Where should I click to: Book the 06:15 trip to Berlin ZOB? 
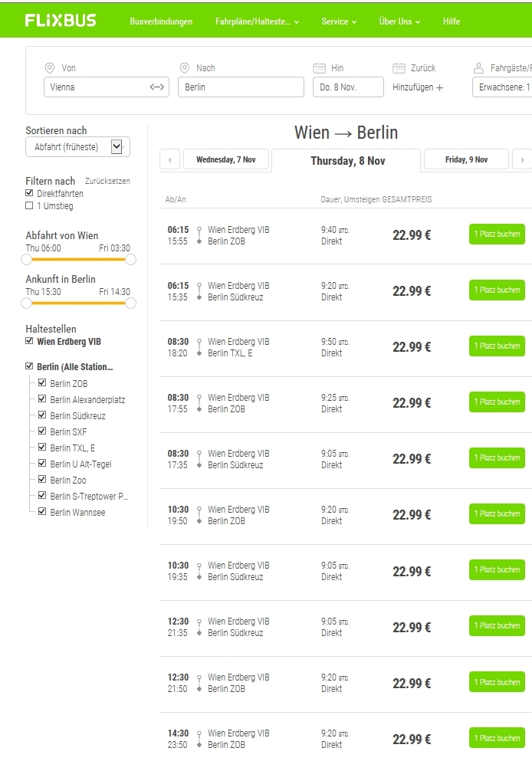tap(497, 235)
